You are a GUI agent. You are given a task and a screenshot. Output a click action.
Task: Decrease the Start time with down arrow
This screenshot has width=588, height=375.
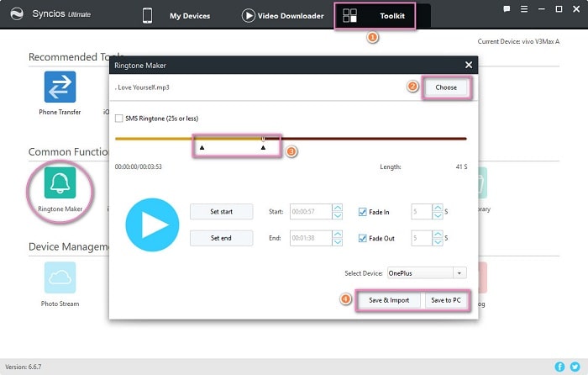[x=338, y=216]
